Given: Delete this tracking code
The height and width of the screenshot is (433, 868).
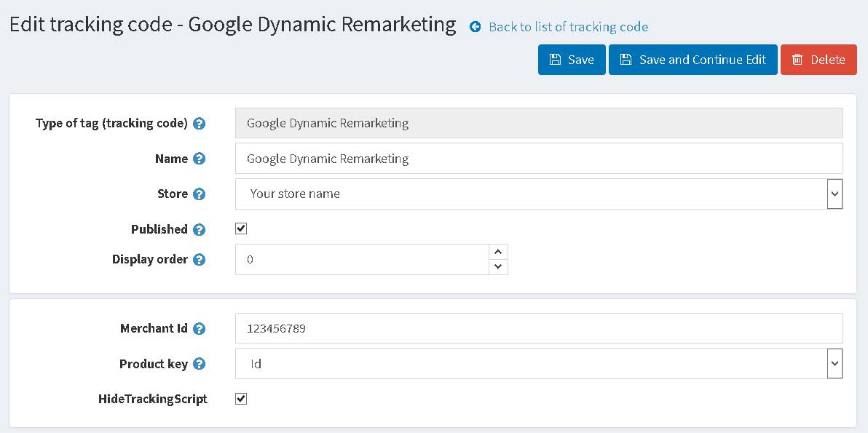Looking at the screenshot, I should point(818,60).
